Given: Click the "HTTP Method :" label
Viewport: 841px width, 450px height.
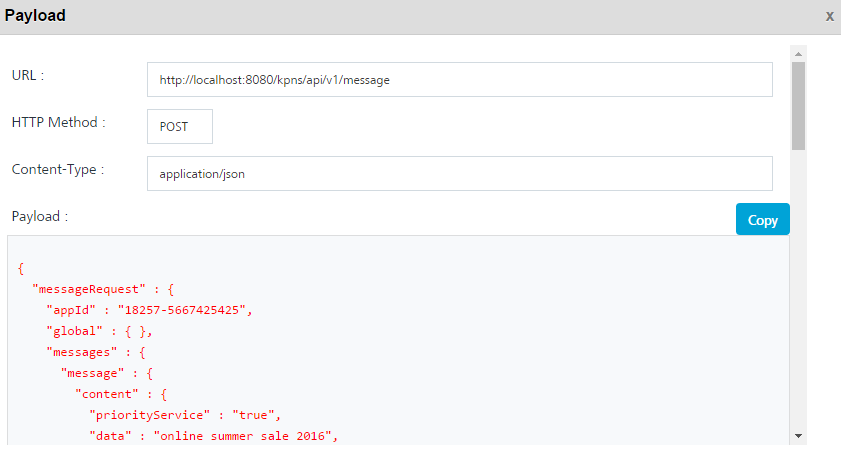Looking at the screenshot, I should tap(59, 122).
